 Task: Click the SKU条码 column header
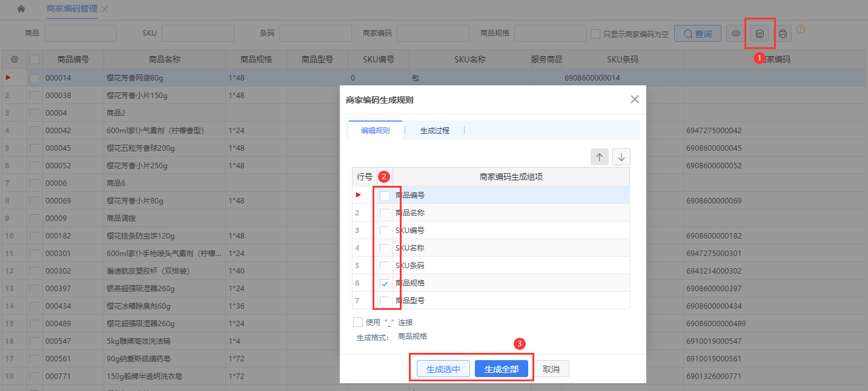click(623, 59)
